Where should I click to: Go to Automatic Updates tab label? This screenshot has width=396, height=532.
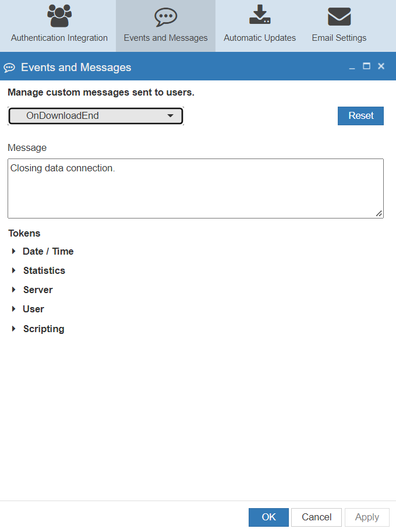[260, 38]
